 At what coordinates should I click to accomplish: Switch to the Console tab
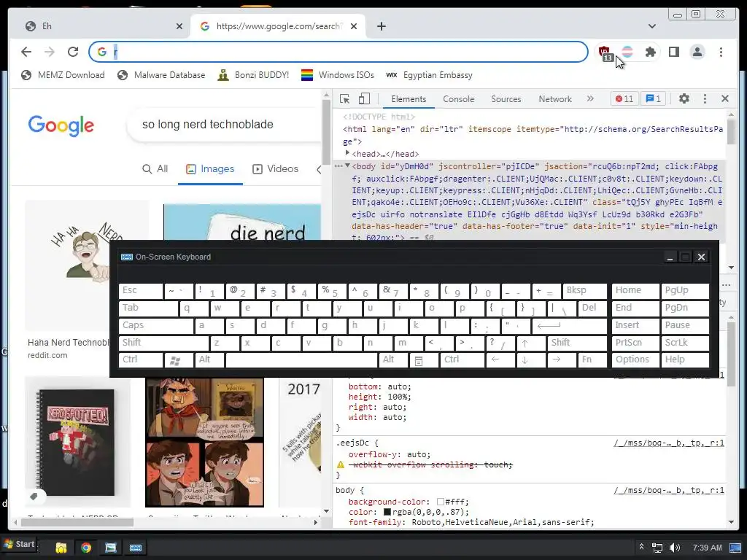pyautogui.click(x=458, y=99)
